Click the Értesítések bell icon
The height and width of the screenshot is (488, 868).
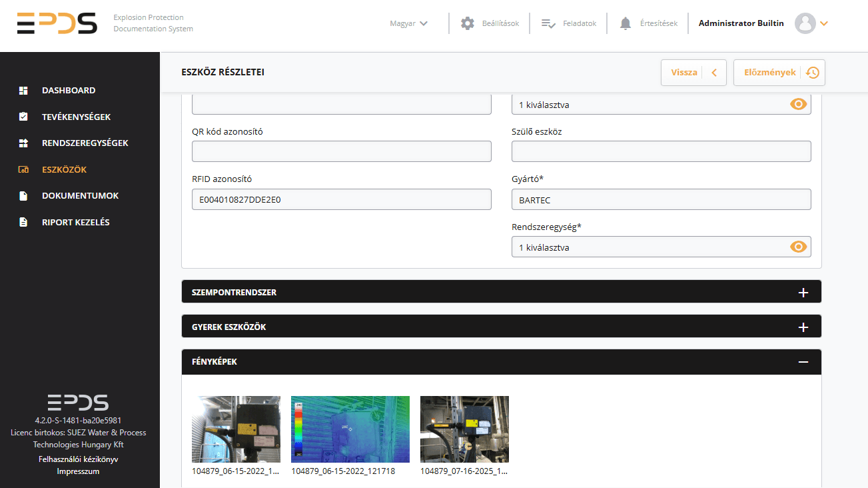[x=625, y=23]
